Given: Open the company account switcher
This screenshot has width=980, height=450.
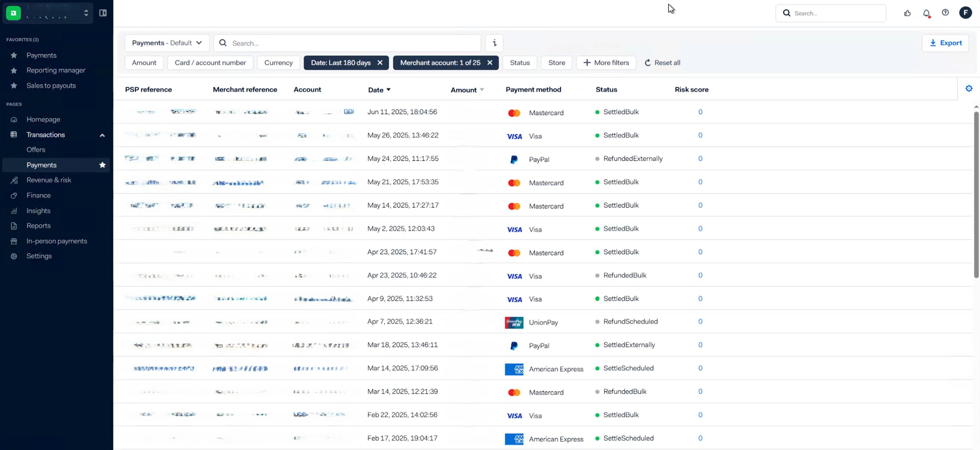Looking at the screenshot, I should (x=48, y=13).
